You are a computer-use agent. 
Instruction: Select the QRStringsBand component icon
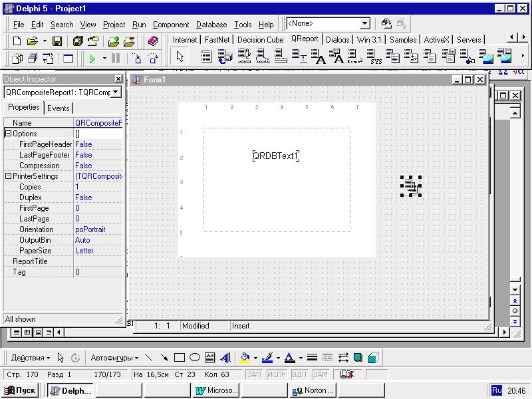coord(244,57)
